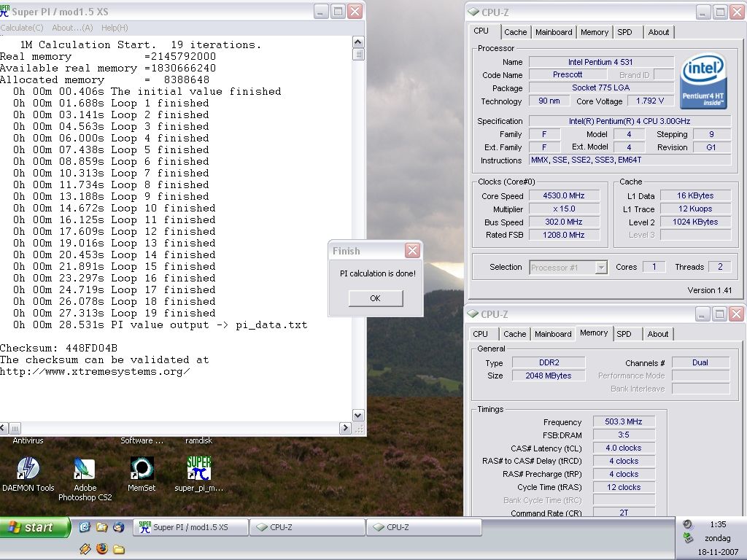Image resolution: width=747 pixels, height=560 pixels.
Task: Click the Super PI title bar icon
Action: (x=5, y=12)
